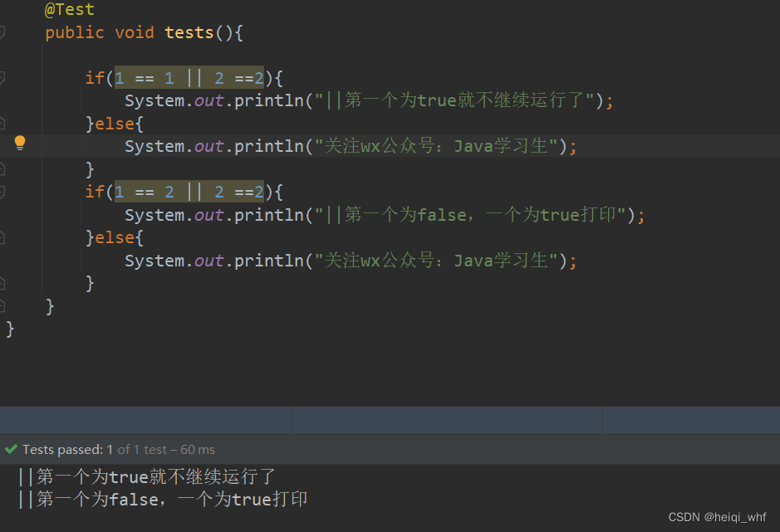Click the first }else{ line
The image size is (780, 532).
pyautogui.click(x=115, y=124)
